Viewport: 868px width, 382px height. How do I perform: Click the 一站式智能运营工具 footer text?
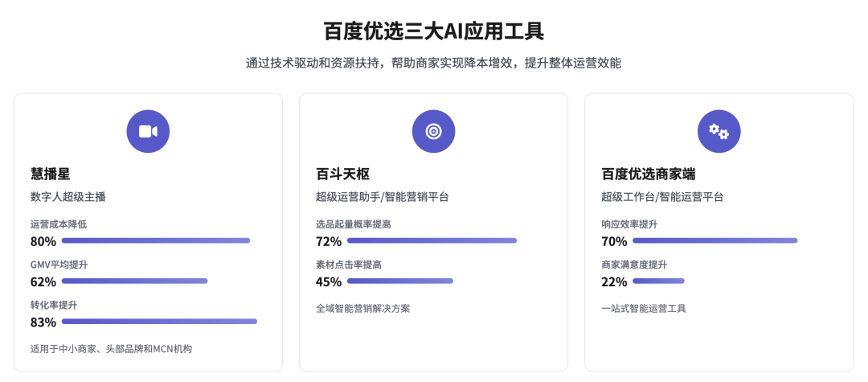click(x=644, y=308)
